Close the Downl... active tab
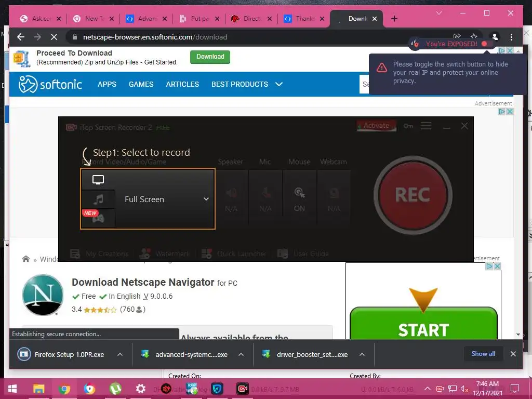Image resolution: width=532 pixels, height=399 pixels. pos(375,19)
